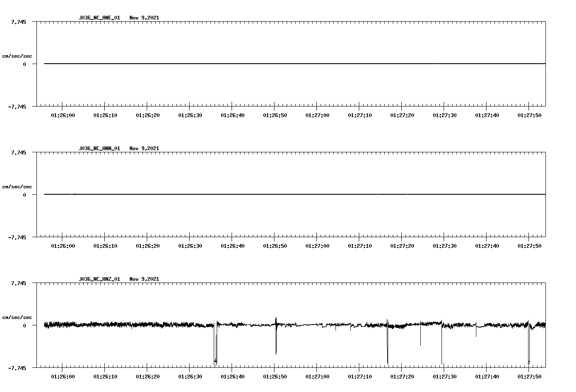Click the J036_NC_HNE_01 plot title
Viewport: 576px width, 392px height.
pos(99,18)
